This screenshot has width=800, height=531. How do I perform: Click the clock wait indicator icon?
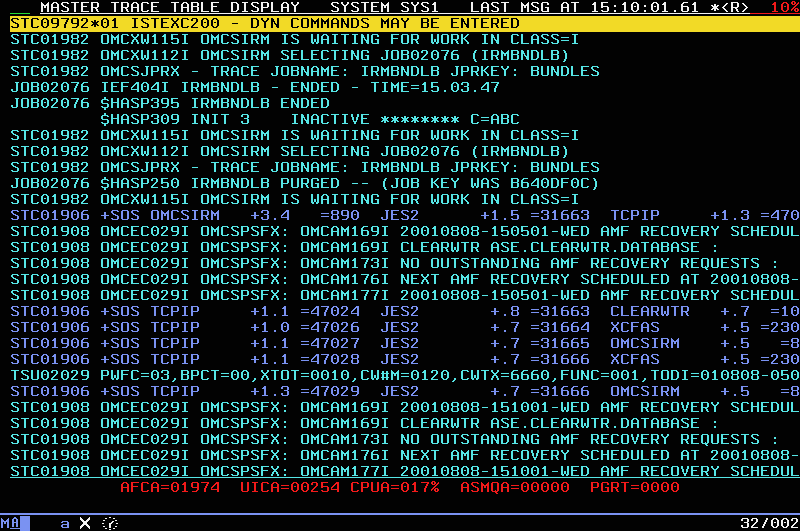point(110,523)
